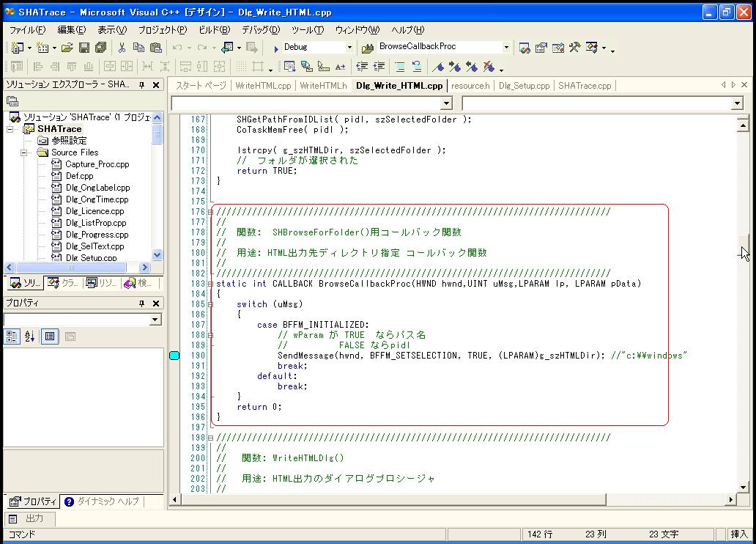
Task: Click the Clear Bookmarks icon
Action: coord(489,67)
